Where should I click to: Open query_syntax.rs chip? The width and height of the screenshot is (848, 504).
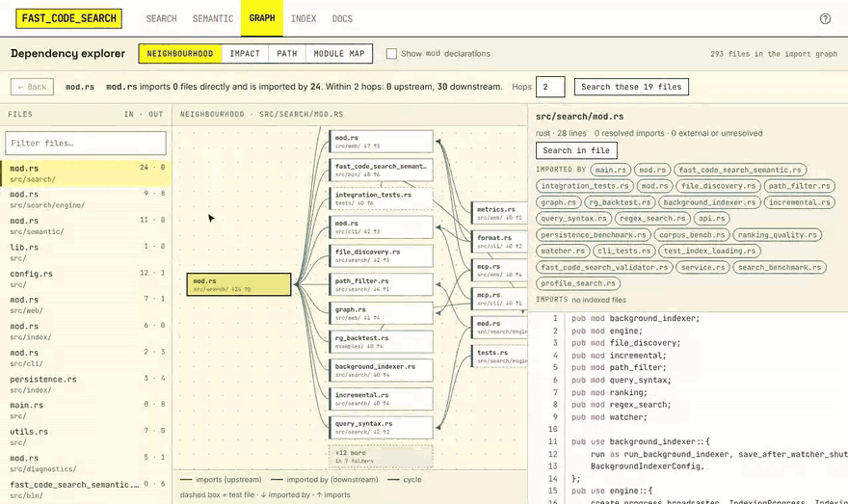pos(573,219)
